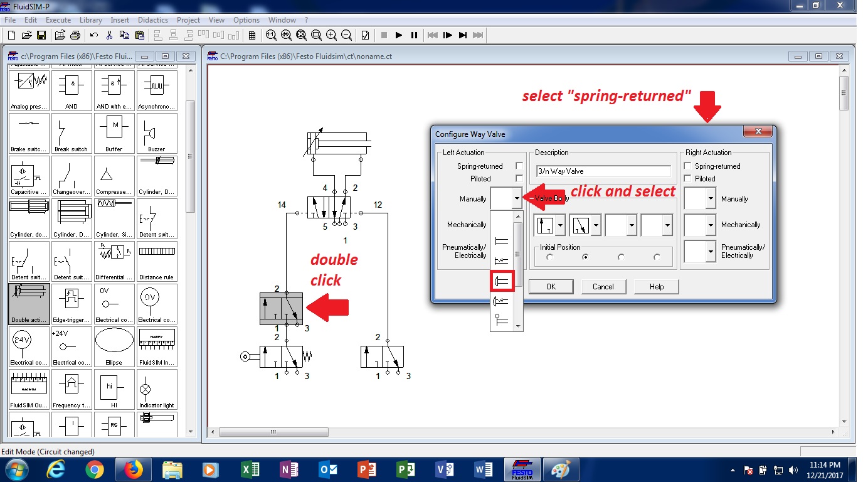Screen dimensions: 868x482
Task: Click Cancel in Configure Way Valve dialog
Action: pyautogui.click(x=603, y=287)
